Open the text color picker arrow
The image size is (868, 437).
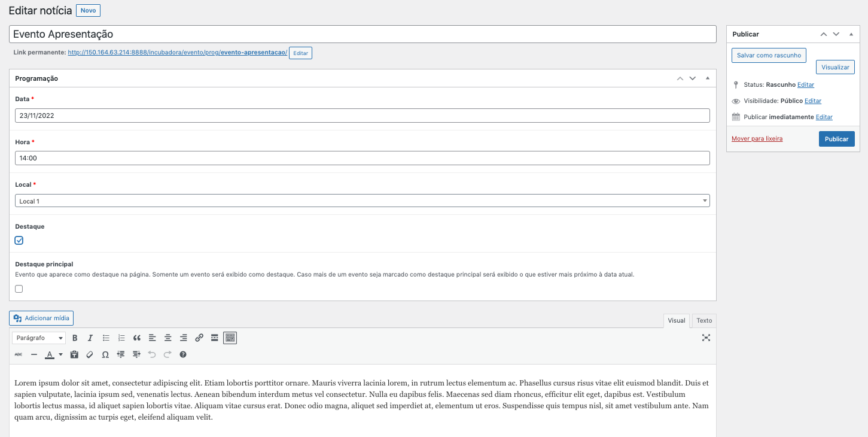60,354
